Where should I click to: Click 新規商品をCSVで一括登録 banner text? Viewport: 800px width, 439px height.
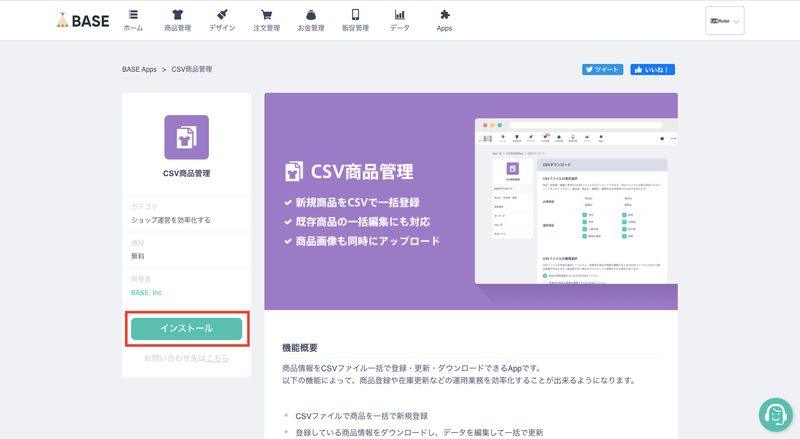(358, 203)
